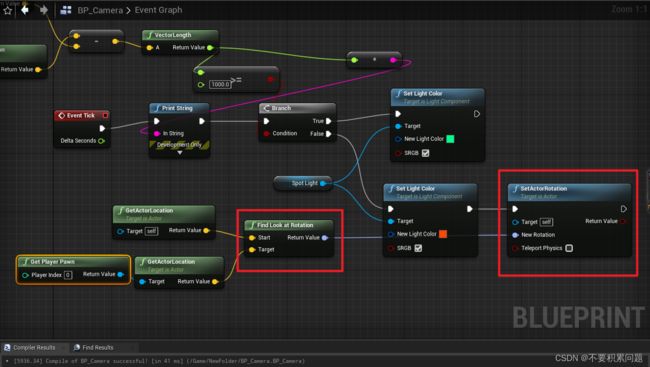This screenshot has height=367, width=650.
Task: Select the Print String node header
Action: click(179, 108)
